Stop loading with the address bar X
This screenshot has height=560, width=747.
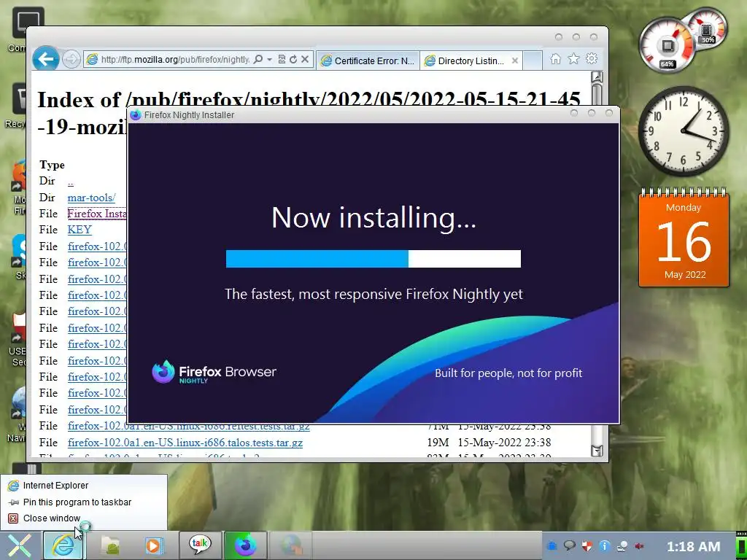[x=305, y=60]
